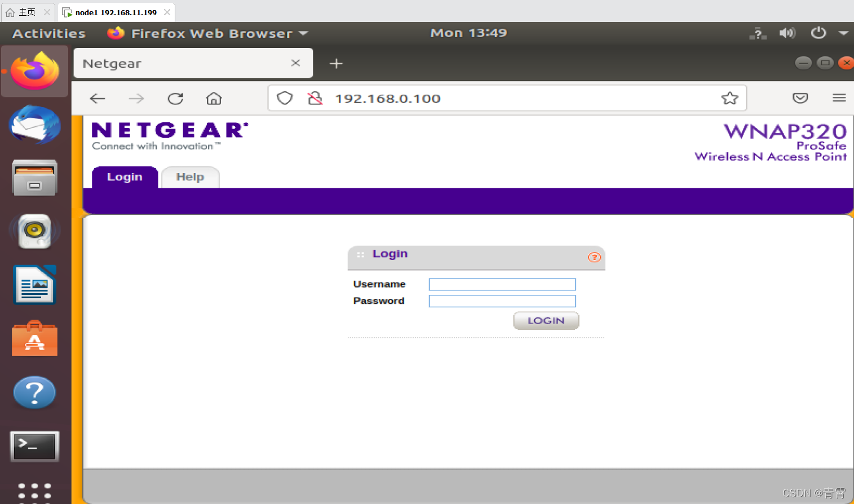Viewport: 854px width, 504px height.
Task: Click the address bar showing 192.168.0.100
Action: pos(507,98)
